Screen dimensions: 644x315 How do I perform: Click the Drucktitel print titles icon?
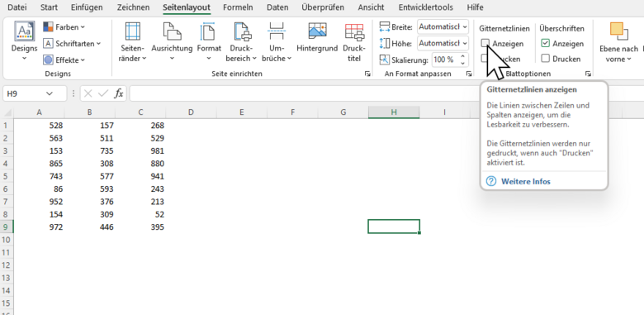pos(354,41)
